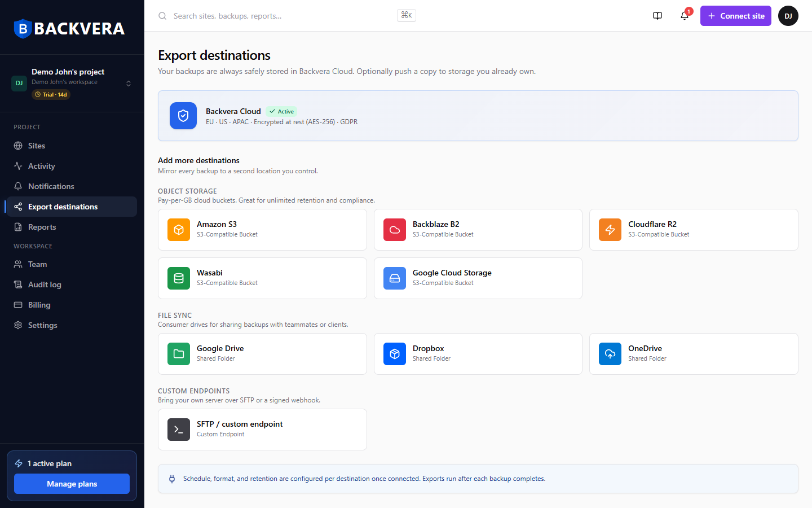Connect the OneDrive shared folder
This screenshot has width=812, height=508.
click(x=694, y=354)
